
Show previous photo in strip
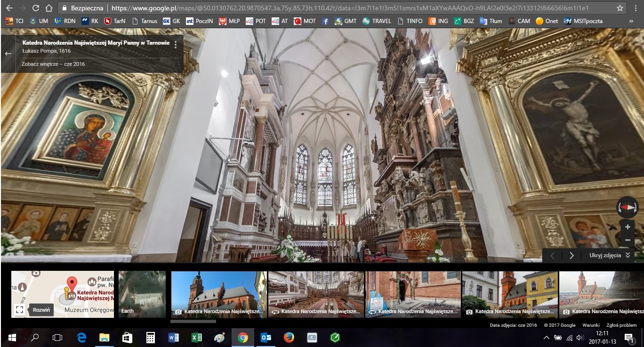point(553,255)
